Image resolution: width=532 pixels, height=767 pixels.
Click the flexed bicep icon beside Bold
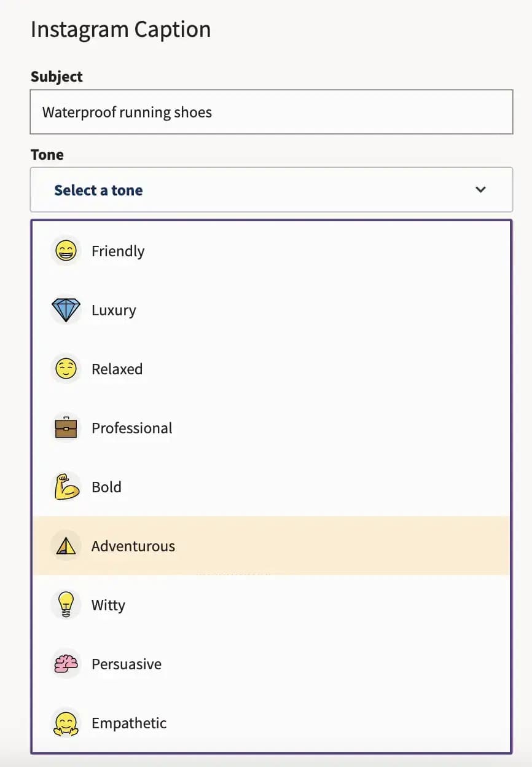pyautogui.click(x=66, y=487)
